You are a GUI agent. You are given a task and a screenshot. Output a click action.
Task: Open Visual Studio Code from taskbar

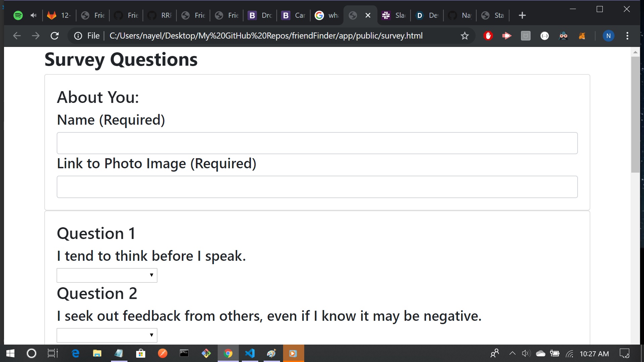250,353
